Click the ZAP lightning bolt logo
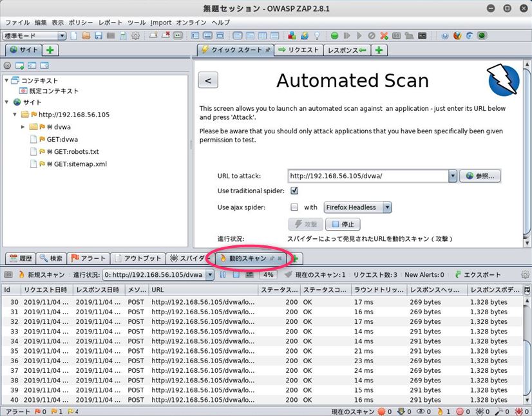Image resolution: width=532 pixels, height=416 pixels. tap(504, 80)
